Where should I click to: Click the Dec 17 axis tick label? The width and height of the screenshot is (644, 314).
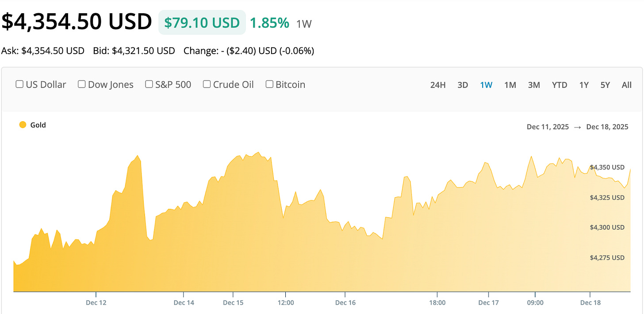pos(489,303)
